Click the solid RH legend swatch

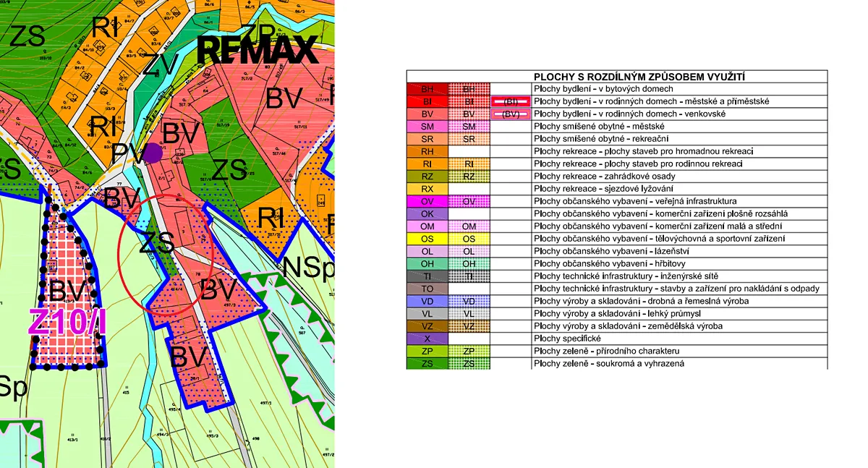[x=427, y=151]
